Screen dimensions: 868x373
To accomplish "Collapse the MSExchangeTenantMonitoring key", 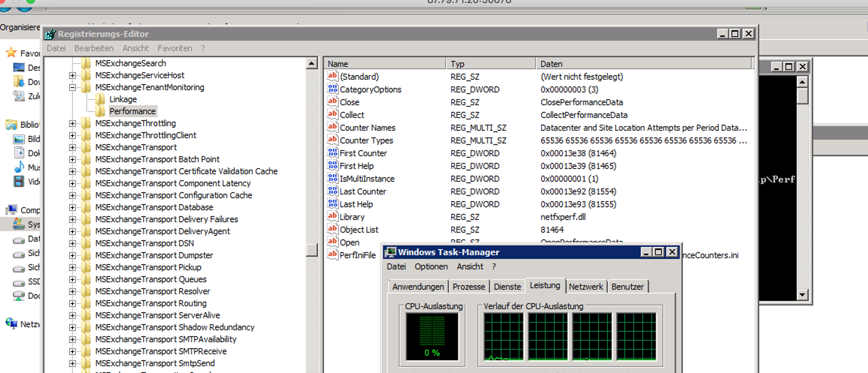I will pos(72,87).
